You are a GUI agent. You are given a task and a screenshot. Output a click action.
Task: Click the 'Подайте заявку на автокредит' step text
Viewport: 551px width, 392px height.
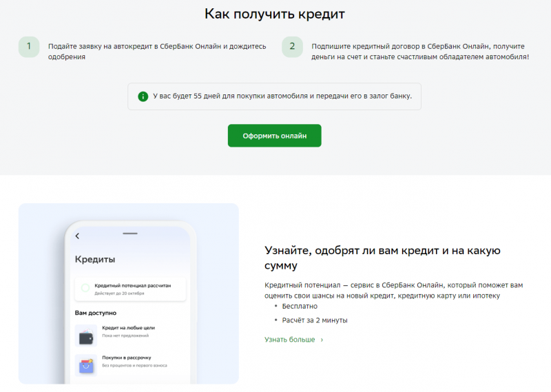pyautogui.click(x=157, y=52)
